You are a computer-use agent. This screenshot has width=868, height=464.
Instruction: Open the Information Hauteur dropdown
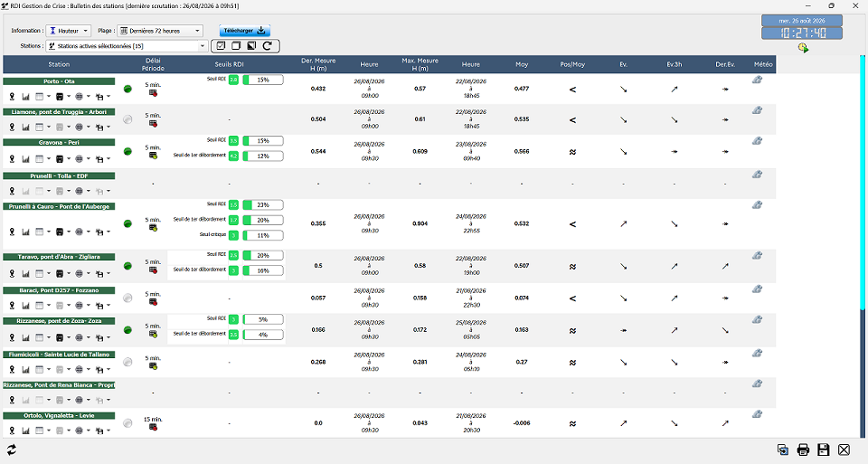(x=68, y=31)
